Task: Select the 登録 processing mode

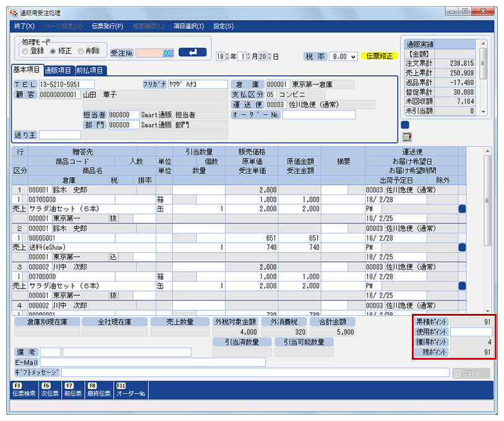Action: 25,51
